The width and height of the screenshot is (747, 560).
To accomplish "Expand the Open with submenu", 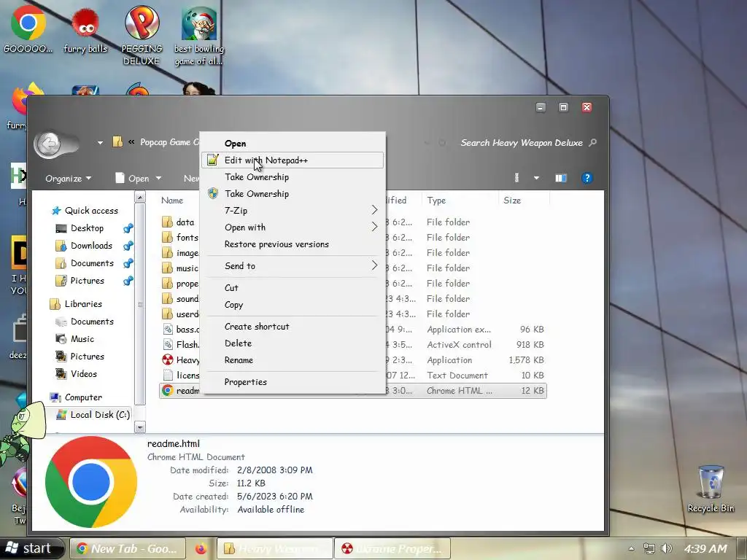I will pyautogui.click(x=293, y=227).
